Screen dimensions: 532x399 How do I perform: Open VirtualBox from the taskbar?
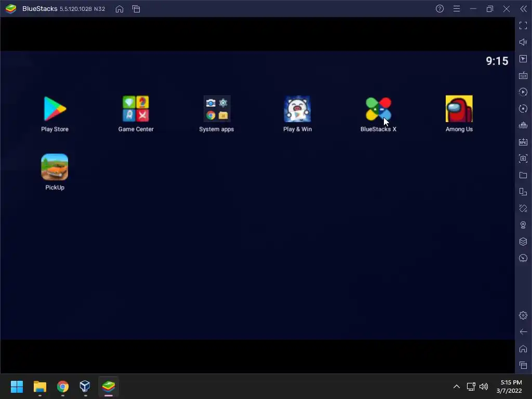(85, 387)
